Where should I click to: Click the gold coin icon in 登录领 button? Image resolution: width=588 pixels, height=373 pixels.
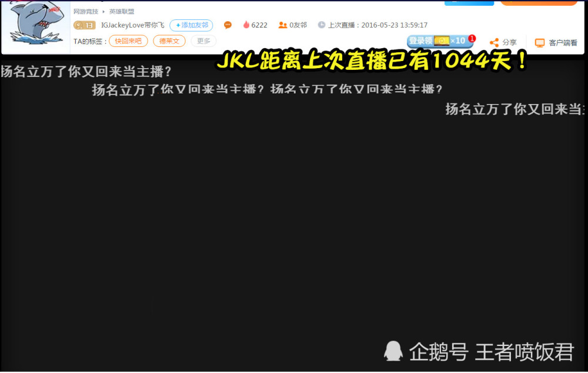click(x=442, y=41)
